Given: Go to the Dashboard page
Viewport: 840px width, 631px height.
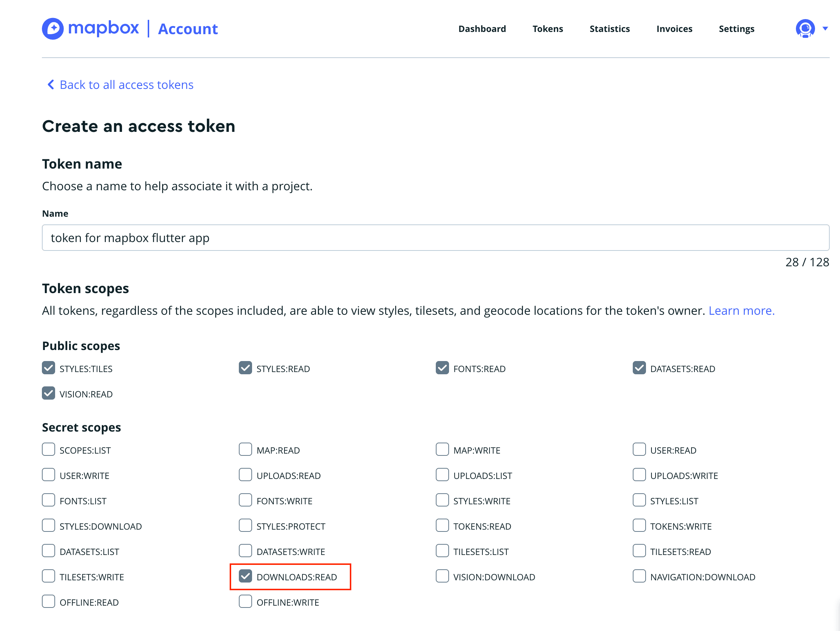Looking at the screenshot, I should tap(482, 29).
